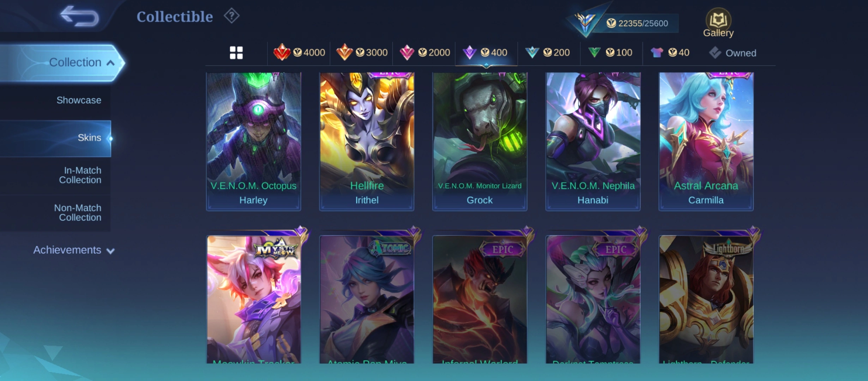Toggle the Owned filter
The image size is (868, 381).
[x=733, y=53]
